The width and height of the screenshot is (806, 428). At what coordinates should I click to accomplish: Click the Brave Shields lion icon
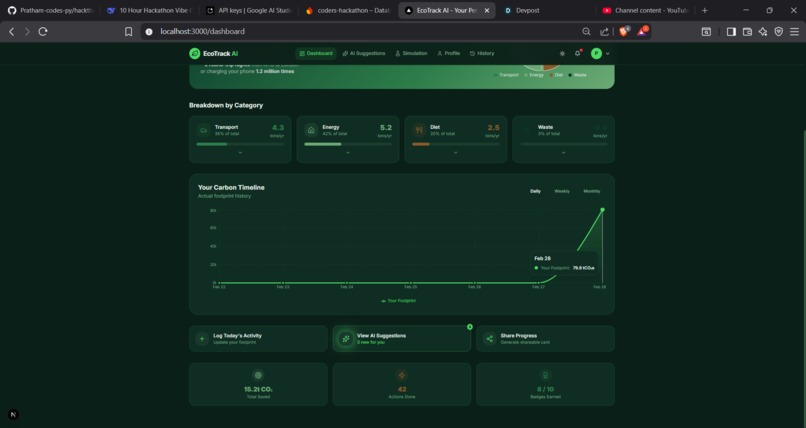(x=624, y=31)
